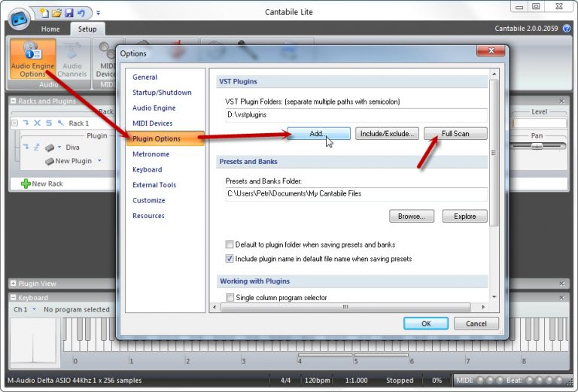The image size is (578, 392).
Task: Click the Rack 1 X mute icon
Action: tap(37, 123)
